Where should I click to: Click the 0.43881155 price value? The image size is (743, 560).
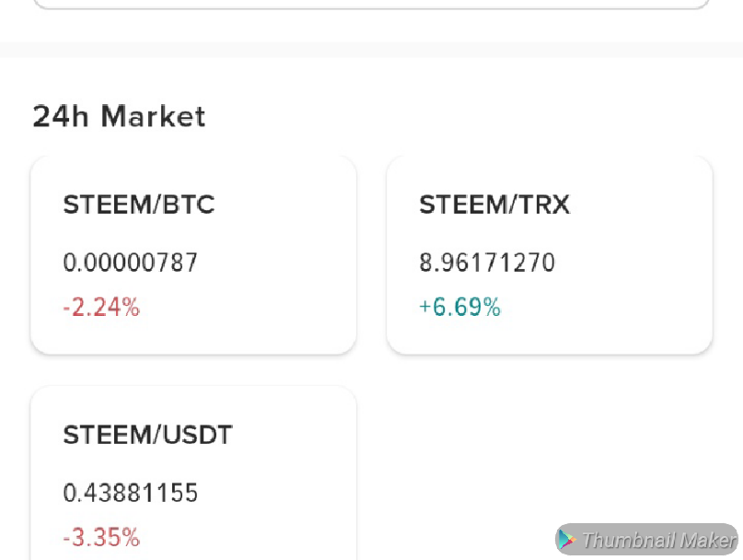pos(130,494)
